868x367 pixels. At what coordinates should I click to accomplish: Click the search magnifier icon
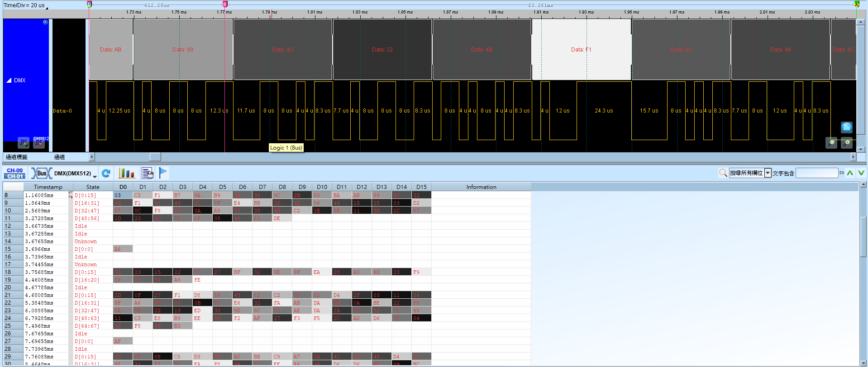(x=723, y=173)
